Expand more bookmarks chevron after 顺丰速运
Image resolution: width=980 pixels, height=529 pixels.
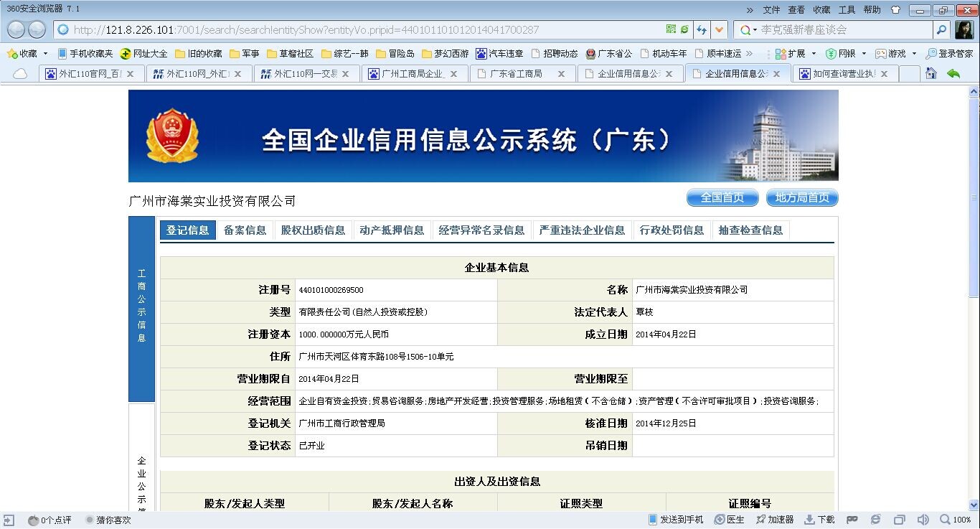click(750, 54)
